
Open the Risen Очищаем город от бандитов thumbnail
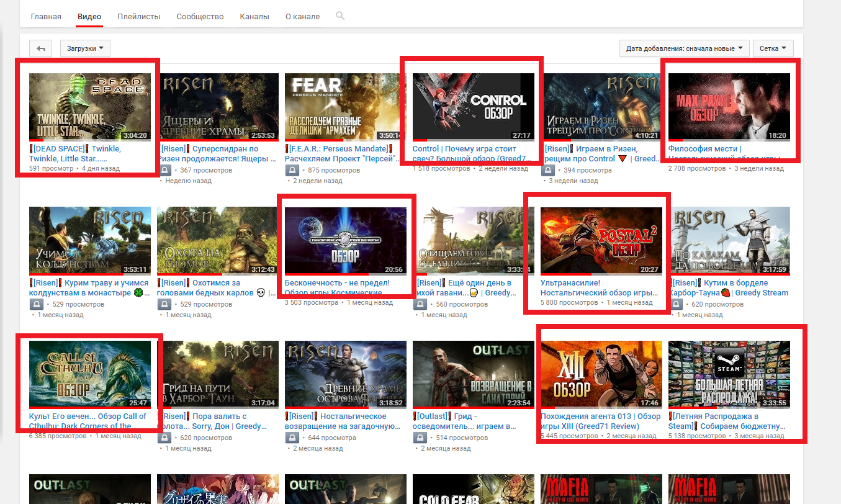tap(474, 241)
